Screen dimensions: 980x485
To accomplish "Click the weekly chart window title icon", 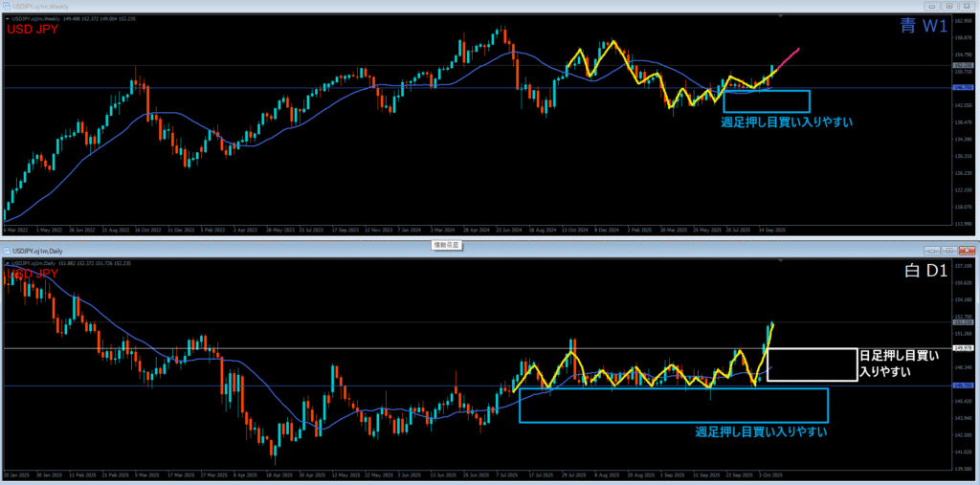I will coord(6,6).
